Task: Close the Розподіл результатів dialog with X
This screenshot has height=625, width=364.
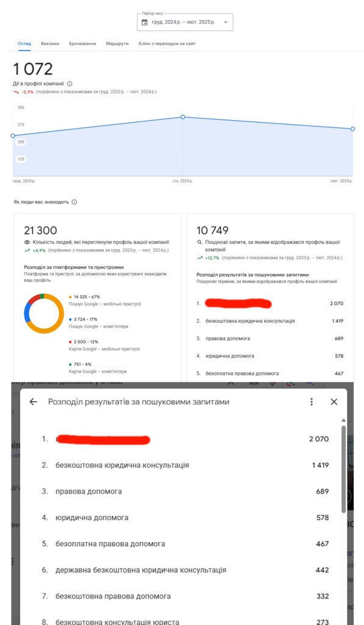Action: pyautogui.click(x=334, y=402)
